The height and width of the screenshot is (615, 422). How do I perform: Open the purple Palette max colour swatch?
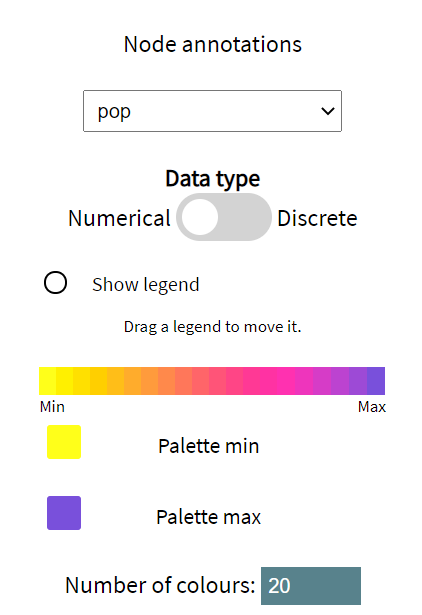coord(64,513)
